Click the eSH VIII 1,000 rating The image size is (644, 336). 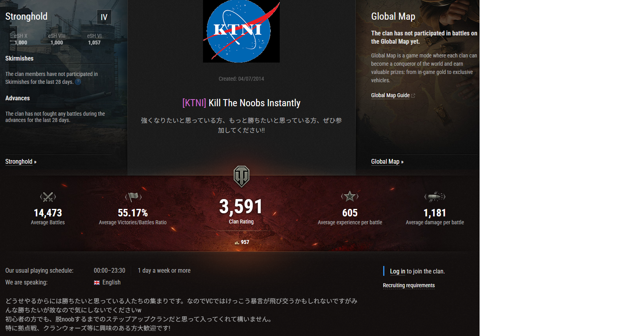pyautogui.click(x=57, y=39)
